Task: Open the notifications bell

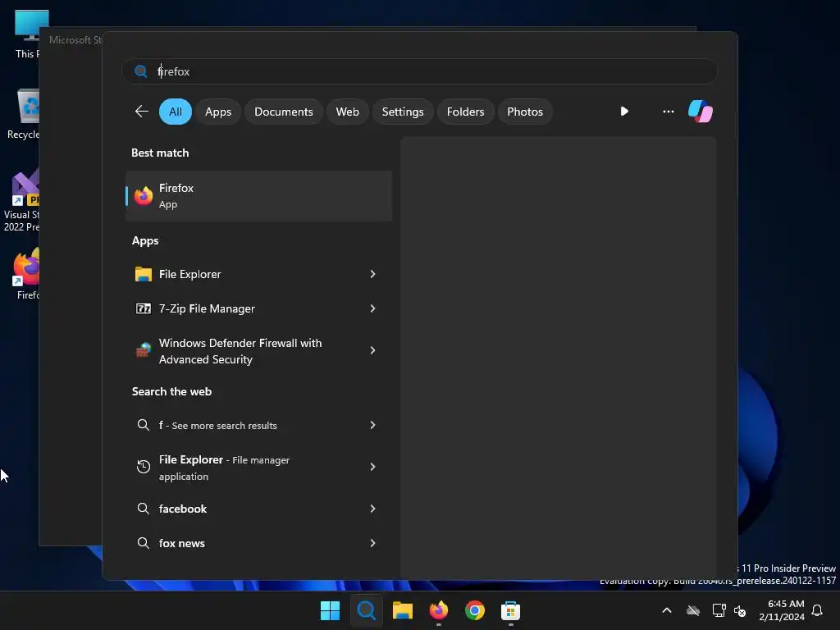Action: pos(818,610)
